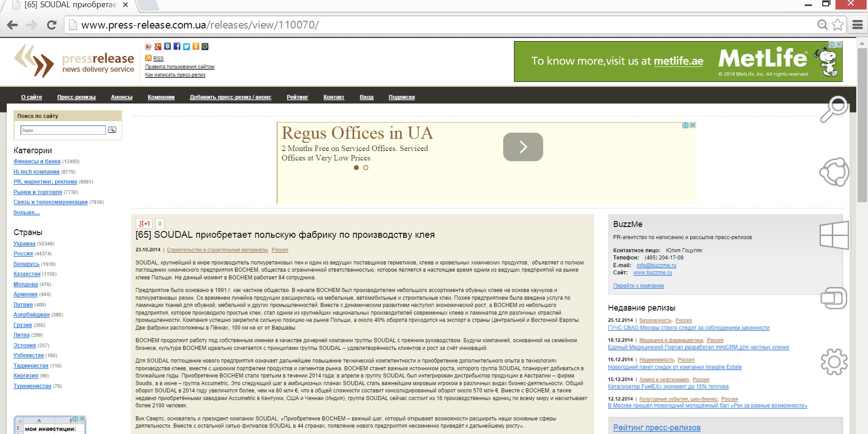
Task: Share the page on Facebook
Action: coord(177,47)
